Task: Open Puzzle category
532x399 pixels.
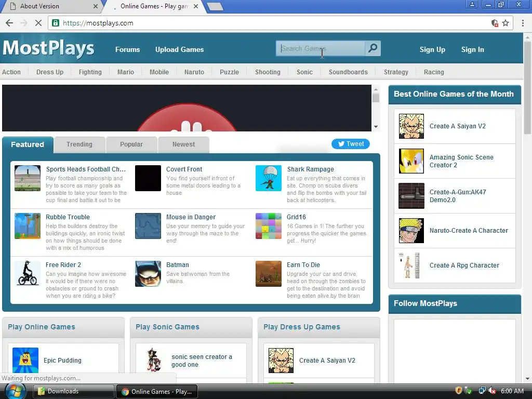Action: point(229,72)
